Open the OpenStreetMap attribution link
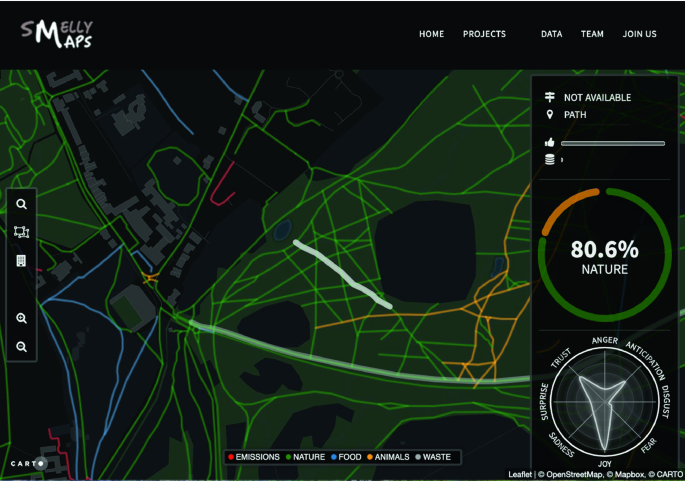 click(x=574, y=474)
